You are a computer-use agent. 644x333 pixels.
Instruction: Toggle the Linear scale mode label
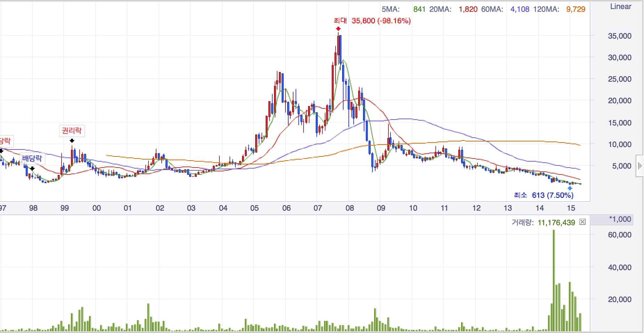[x=621, y=7]
